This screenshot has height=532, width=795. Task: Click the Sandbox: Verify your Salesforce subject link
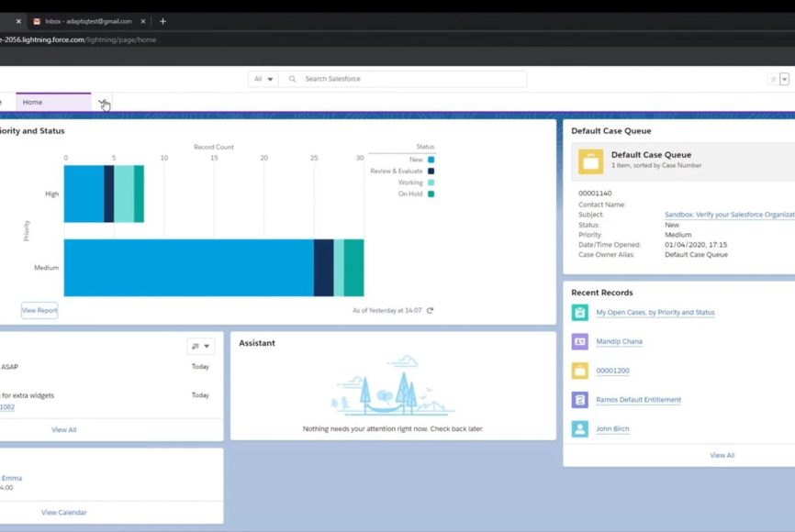coord(729,214)
